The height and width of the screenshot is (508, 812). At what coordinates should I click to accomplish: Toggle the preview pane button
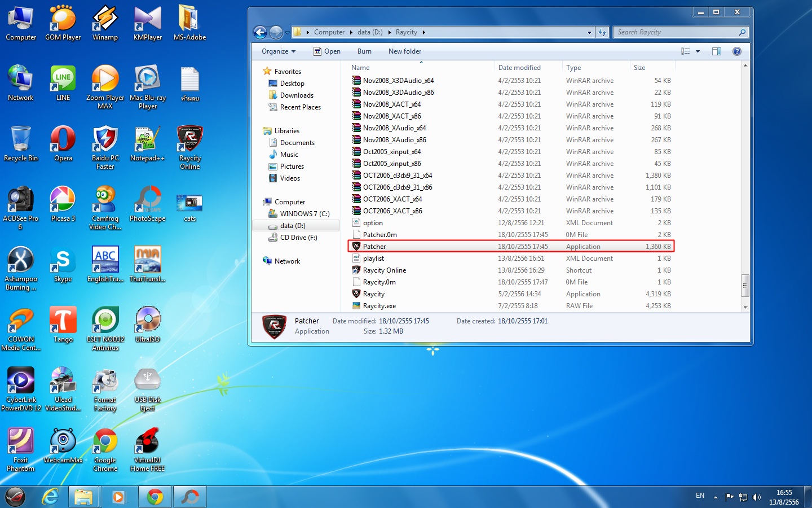pos(717,51)
